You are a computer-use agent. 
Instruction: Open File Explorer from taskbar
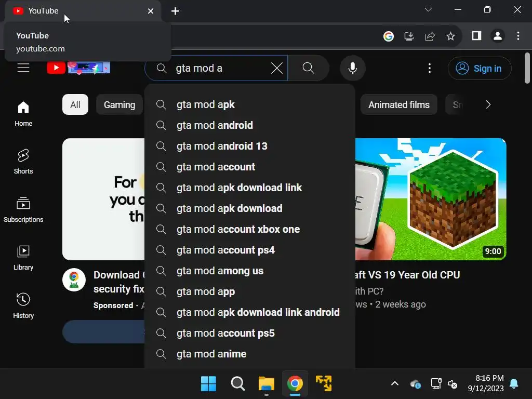click(267, 384)
